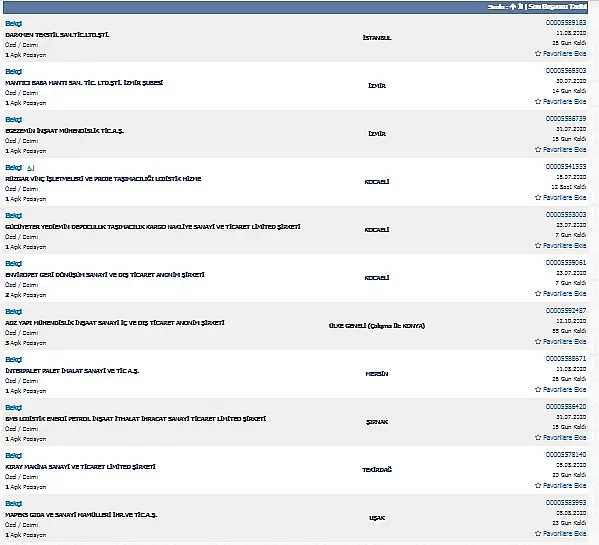Click the small icon beside the Kocaeli Bekçi title
The image size is (599, 545).
pos(31,168)
